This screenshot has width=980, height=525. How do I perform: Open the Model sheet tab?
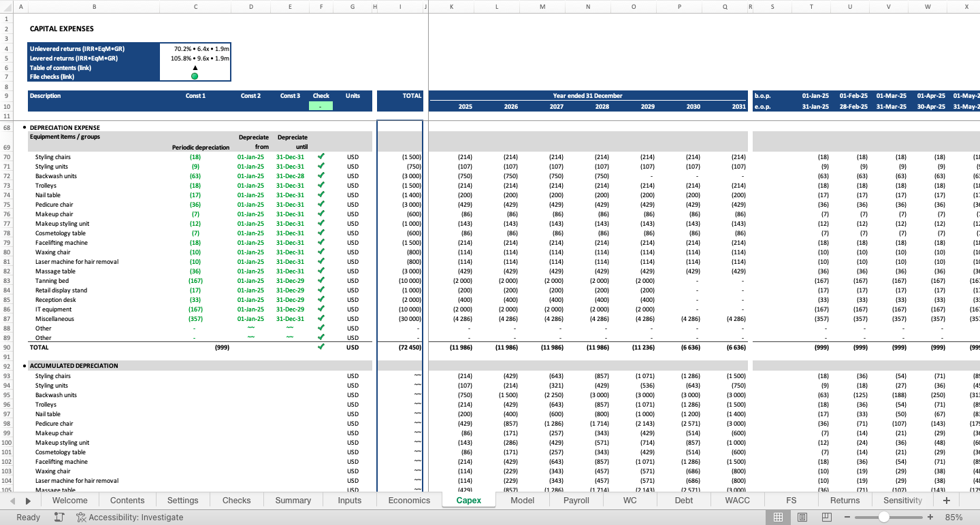[x=522, y=500]
